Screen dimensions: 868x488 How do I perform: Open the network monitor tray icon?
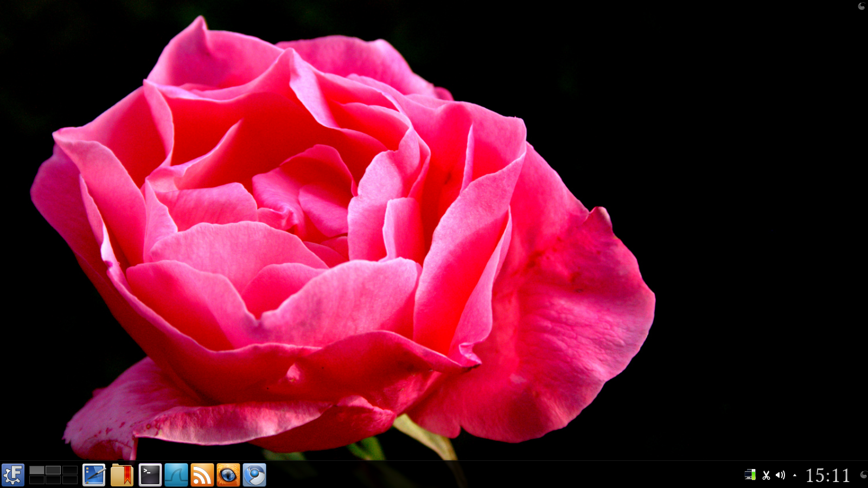tap(750, 475)
